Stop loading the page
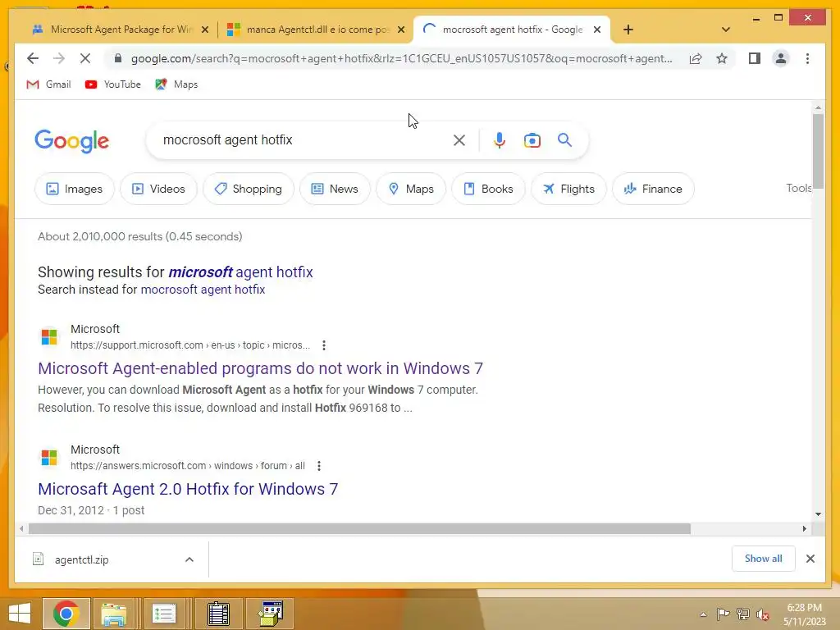The height and width of the screenshot is (630, 840). click(x=85, y=58)
